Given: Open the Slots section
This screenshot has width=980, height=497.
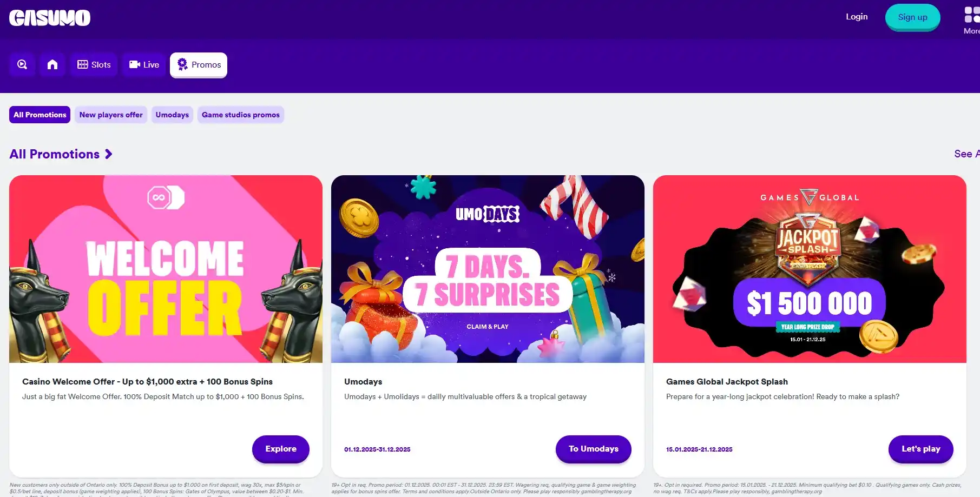Looking at the screenshot, I should coord(94,65).
